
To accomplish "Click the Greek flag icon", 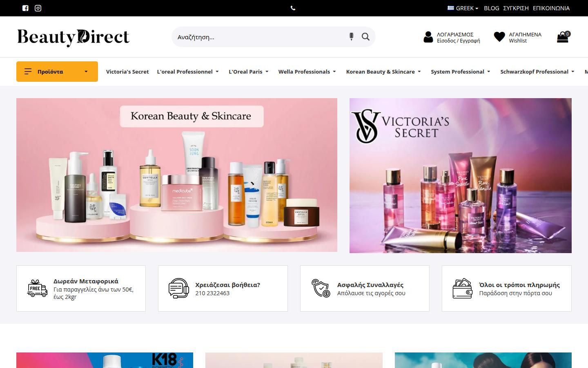I will coord(451,8).
